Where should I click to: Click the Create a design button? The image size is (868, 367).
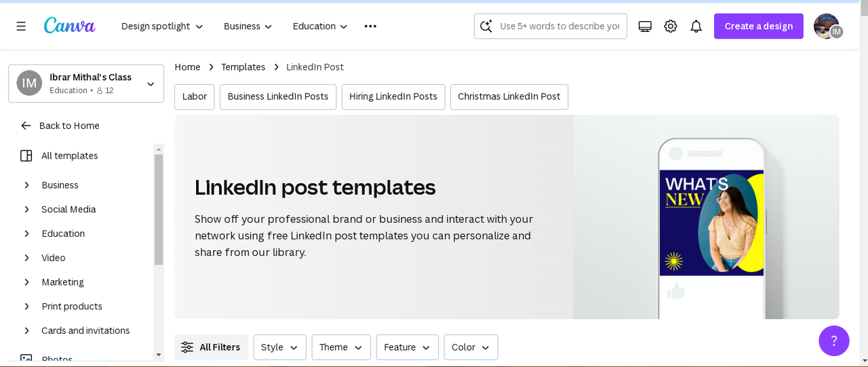coord(758,26)
